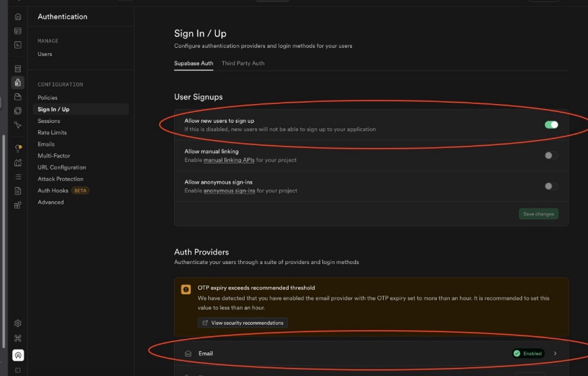Open URL Configuration in the sidebar menu
Screen dimensions: 588x376
(61, 167)
